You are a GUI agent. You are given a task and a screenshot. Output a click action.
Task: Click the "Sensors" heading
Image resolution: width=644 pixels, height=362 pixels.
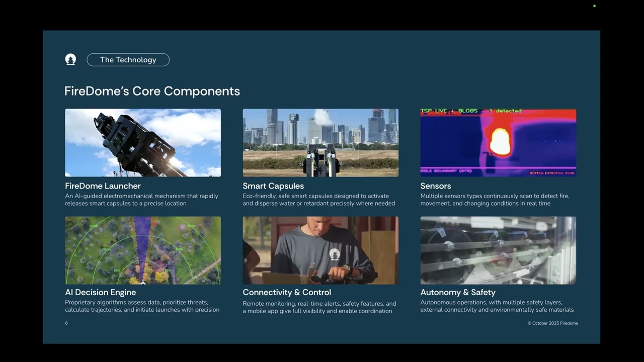coord(436,186)
